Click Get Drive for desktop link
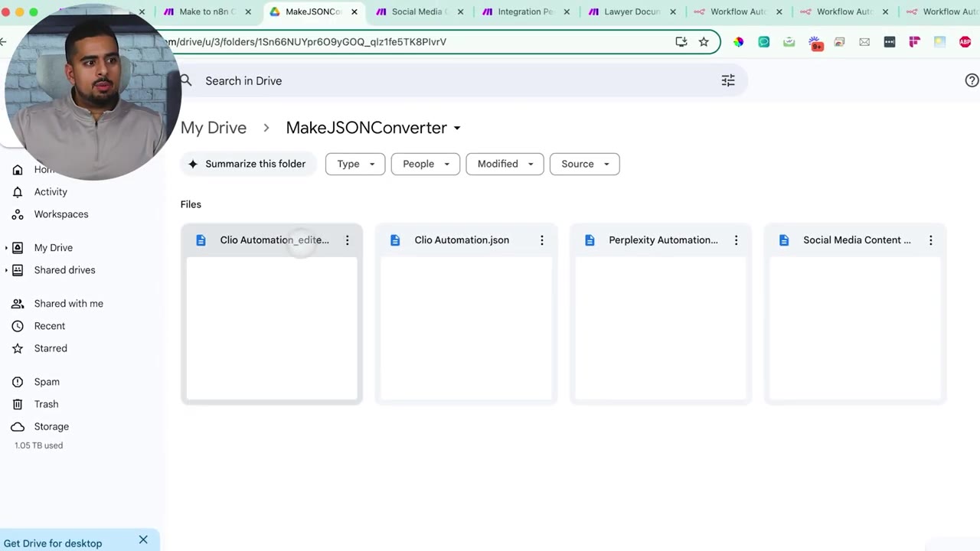This screenshot has width=980, height=551. pyautogui.click(x=53, y=543)
